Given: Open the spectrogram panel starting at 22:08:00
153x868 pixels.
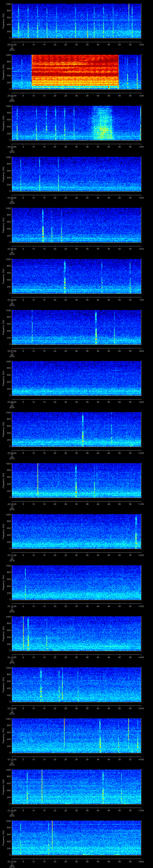Looking at the screenshot, I should [x=77, y=378].
